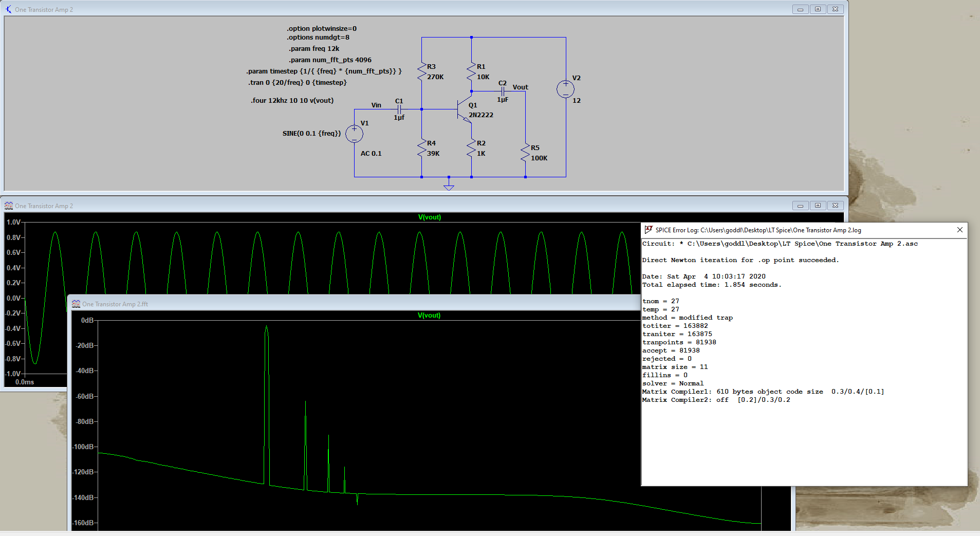Click the 270K value of R3
980x536 pixels.
point(435,77)
